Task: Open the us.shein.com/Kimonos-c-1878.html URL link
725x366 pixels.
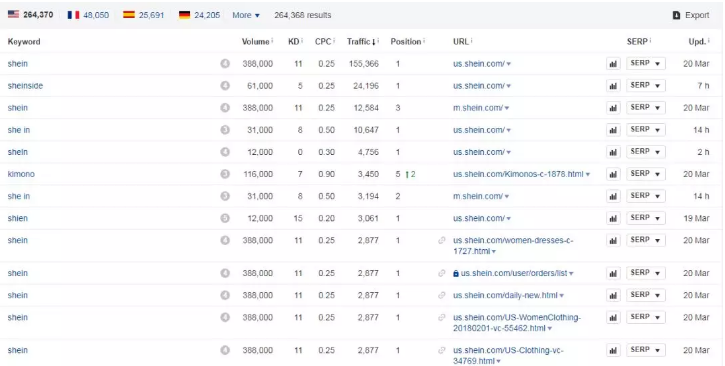Action: [x=518, y=174]
